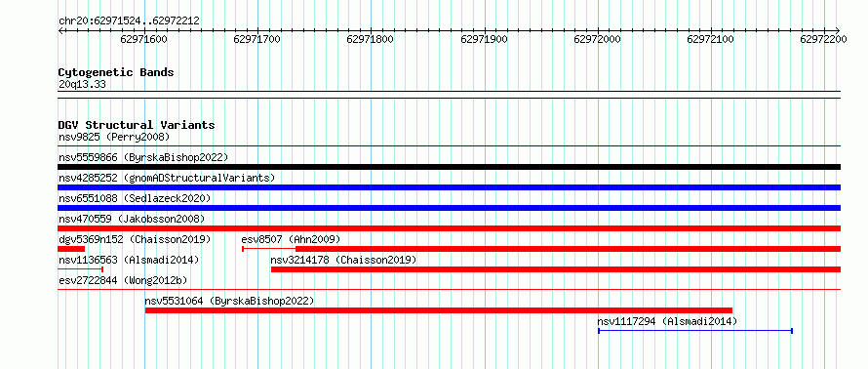Click the short red dgv5369n152 bar

(71, 249)
